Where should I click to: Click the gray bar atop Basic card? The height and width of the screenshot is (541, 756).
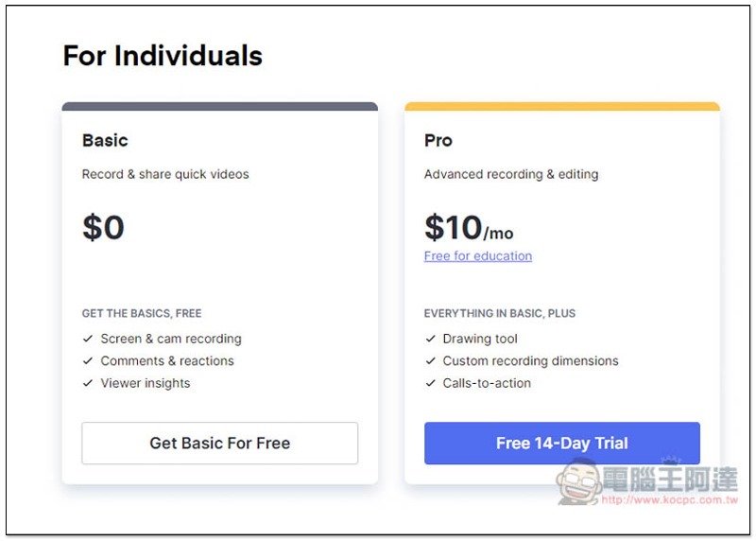[219, 107]
